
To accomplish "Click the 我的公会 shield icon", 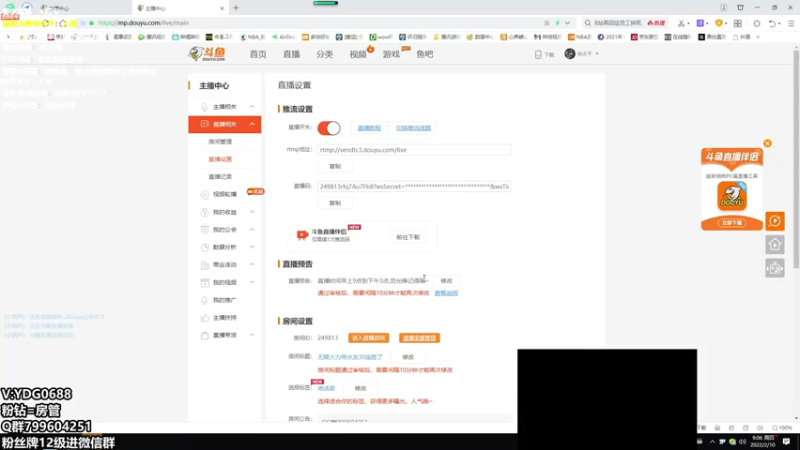I will click(205, 230).
